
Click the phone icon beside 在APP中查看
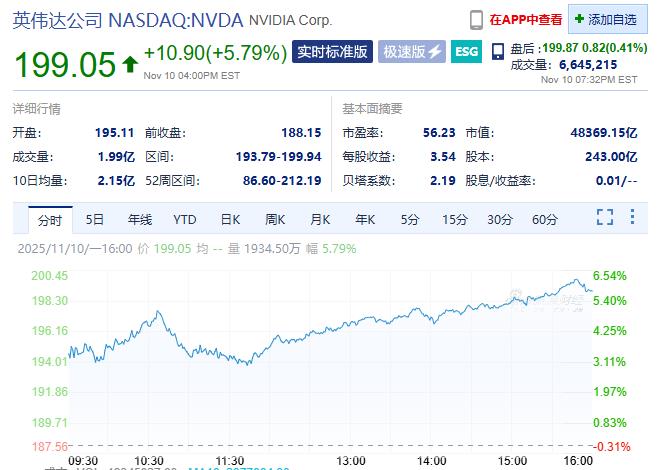pos(476,20)
